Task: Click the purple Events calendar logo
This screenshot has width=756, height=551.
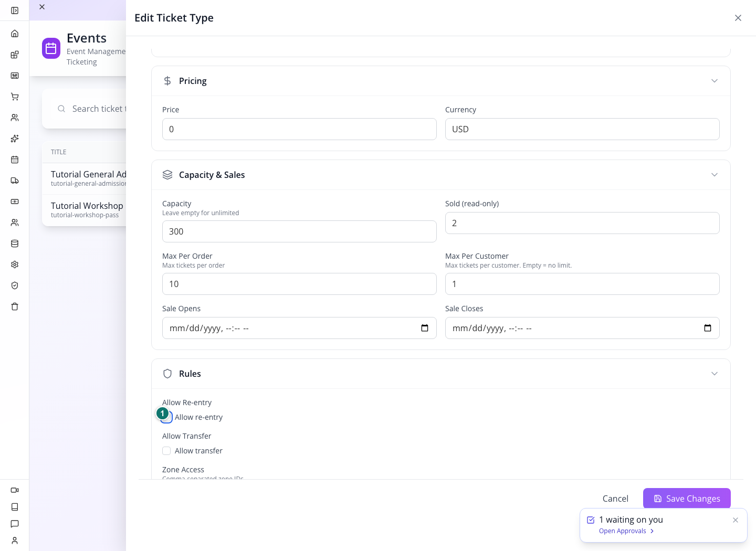Action: click(51, 48)
